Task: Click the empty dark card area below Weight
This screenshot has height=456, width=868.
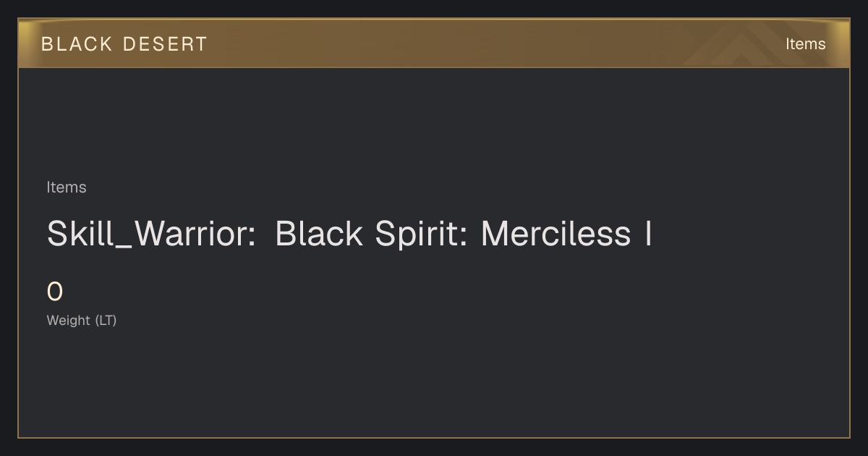Action: [434, 384]
